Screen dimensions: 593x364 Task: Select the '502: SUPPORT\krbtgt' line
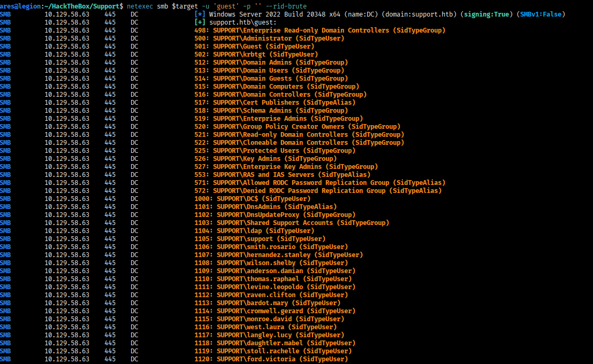(x=256, y=55)
